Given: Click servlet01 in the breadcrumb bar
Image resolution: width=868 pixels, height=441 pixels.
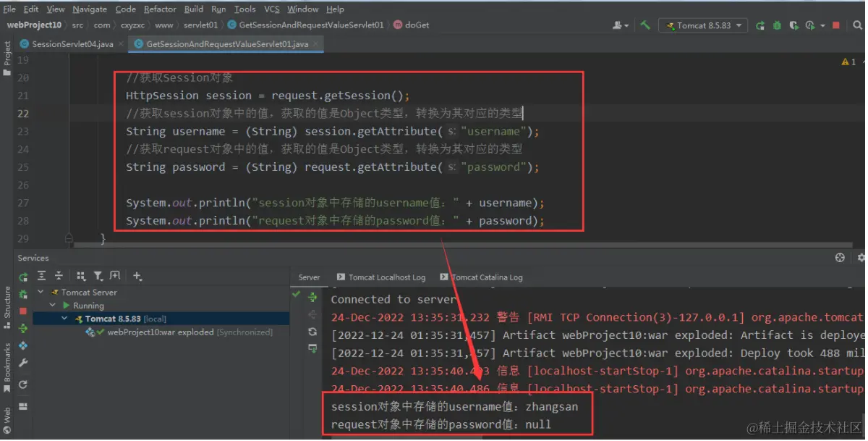Looking at the screenshot, I should coord(201,25).
